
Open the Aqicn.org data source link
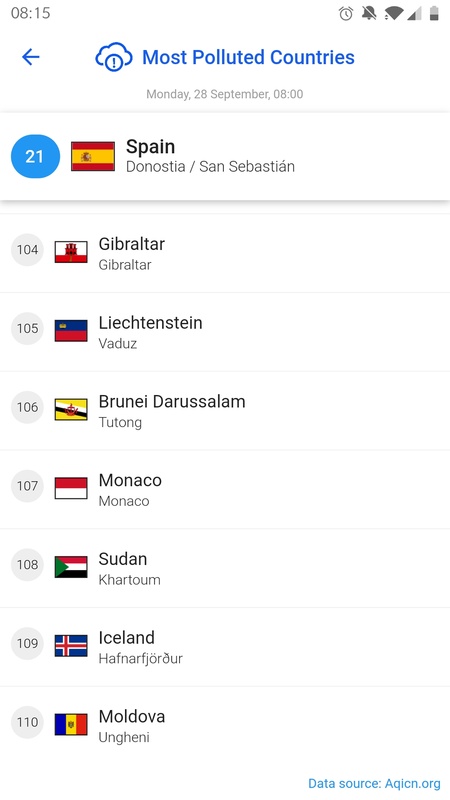[374, 783]
